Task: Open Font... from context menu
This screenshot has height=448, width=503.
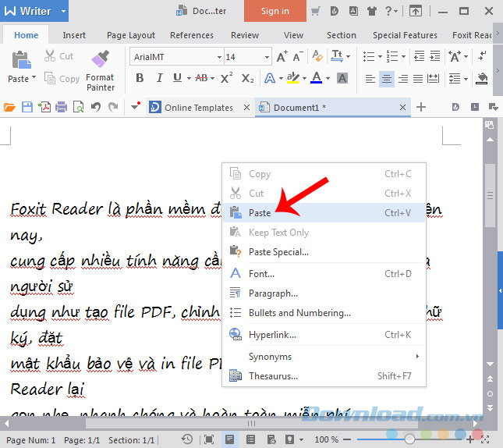Action: pyautogui.click(x=324, y=274)
